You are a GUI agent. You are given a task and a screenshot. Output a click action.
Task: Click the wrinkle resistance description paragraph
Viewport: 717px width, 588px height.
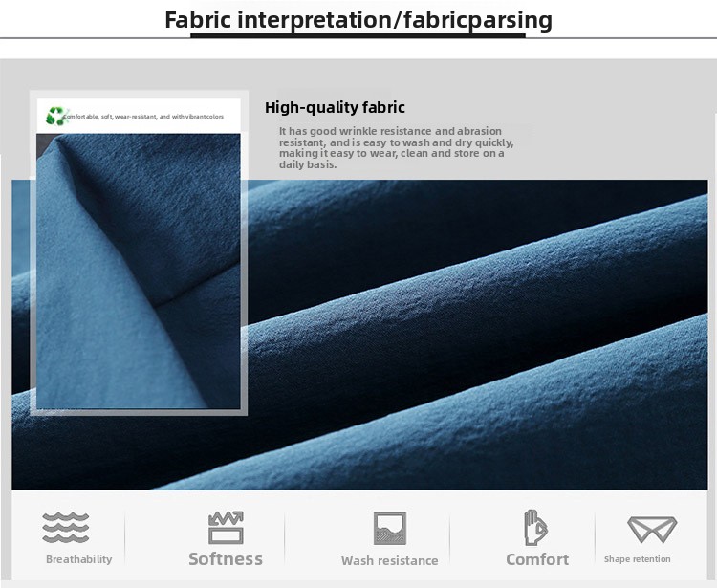coord(396,147)
